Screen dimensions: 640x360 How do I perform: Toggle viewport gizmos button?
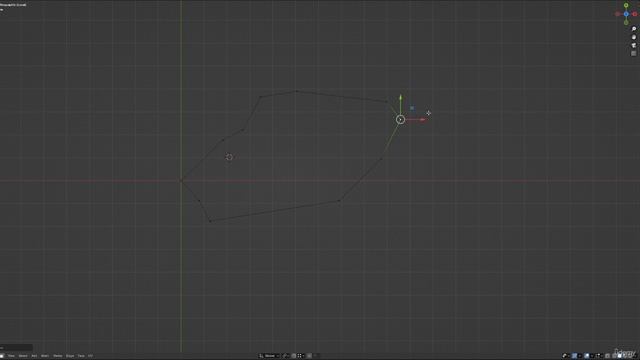coord(574,356)
